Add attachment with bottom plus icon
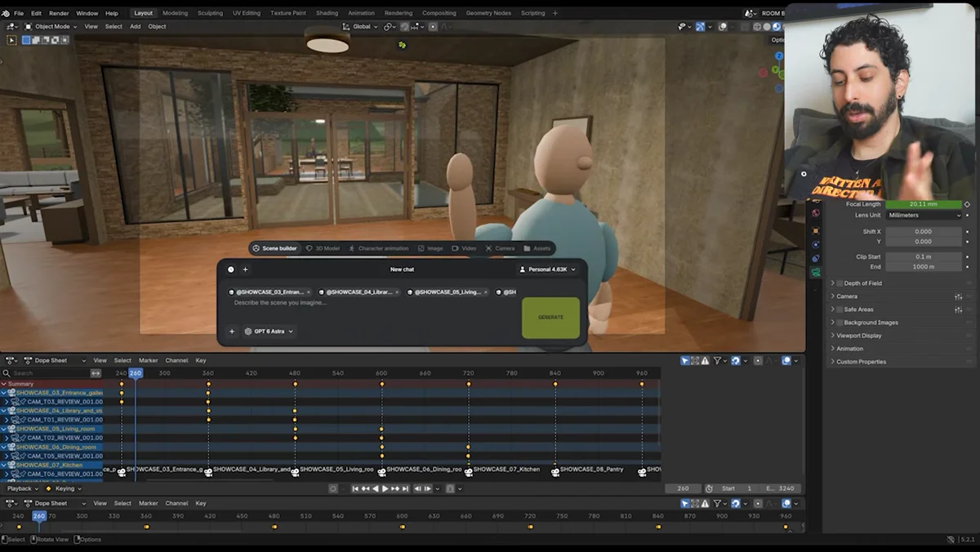Screen dimensions: 980x552 [x=232, y=332]
